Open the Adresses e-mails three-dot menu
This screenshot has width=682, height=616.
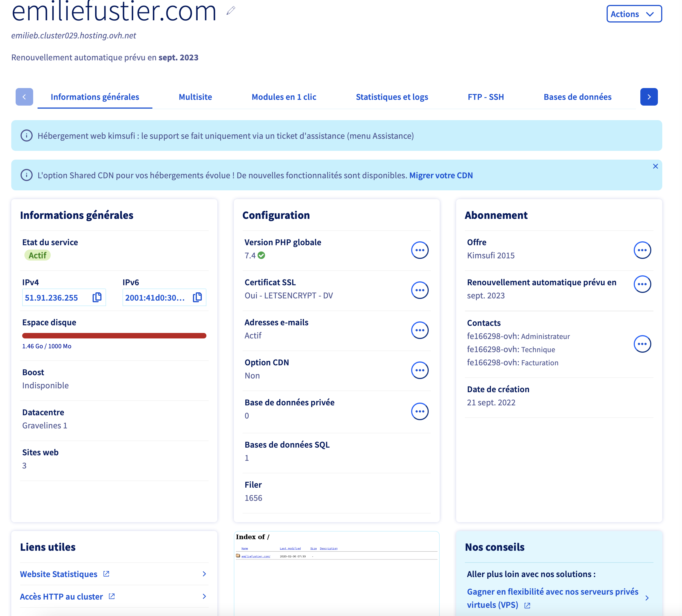coord(419,330)
